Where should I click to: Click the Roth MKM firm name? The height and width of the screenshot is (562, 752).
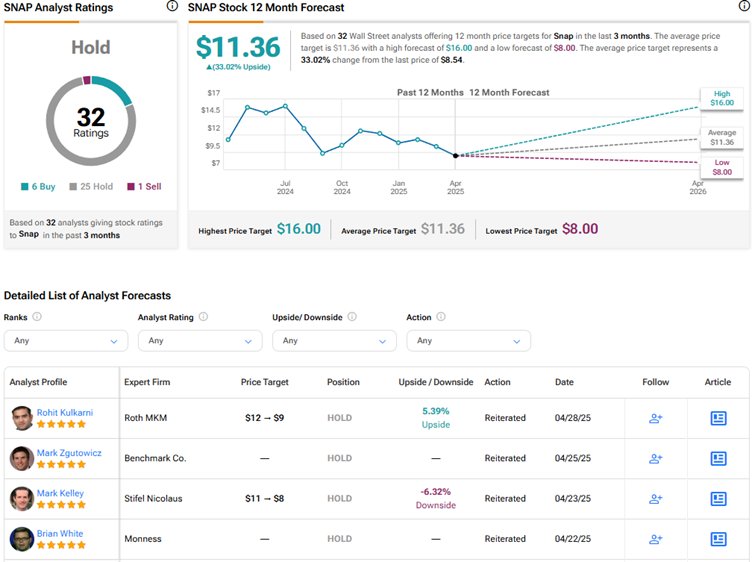[x=146, y=418]
